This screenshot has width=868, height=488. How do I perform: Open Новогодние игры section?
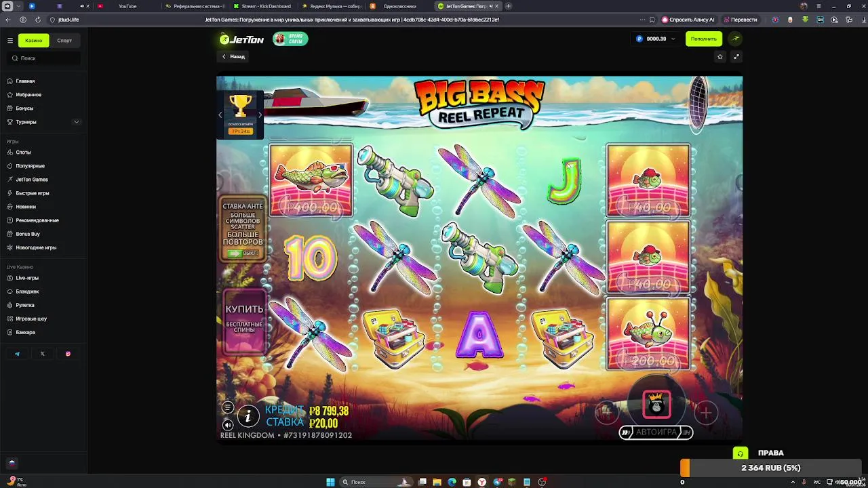(x=43, y=247)
